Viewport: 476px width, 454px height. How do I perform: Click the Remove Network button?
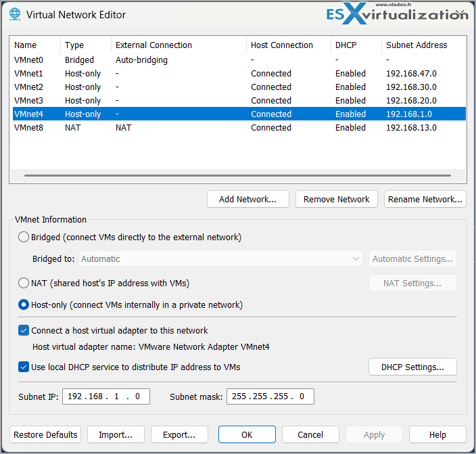point(336,200)
